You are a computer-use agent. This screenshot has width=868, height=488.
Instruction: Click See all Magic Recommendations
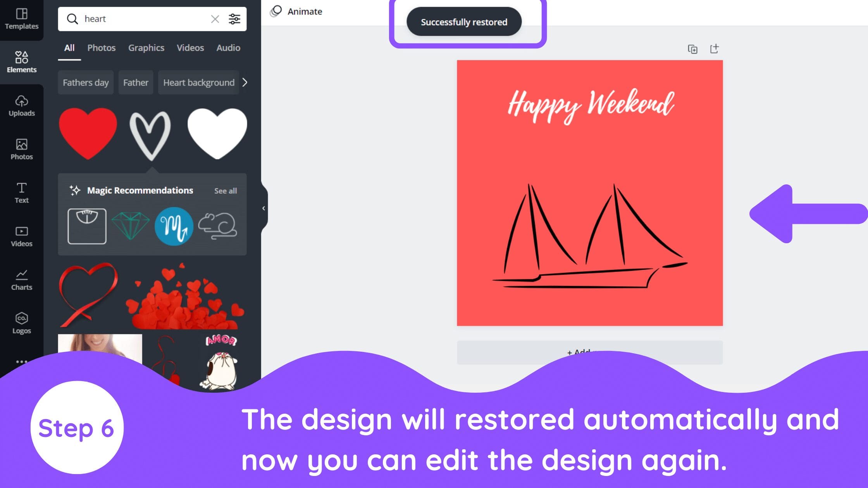click(226, 191)
